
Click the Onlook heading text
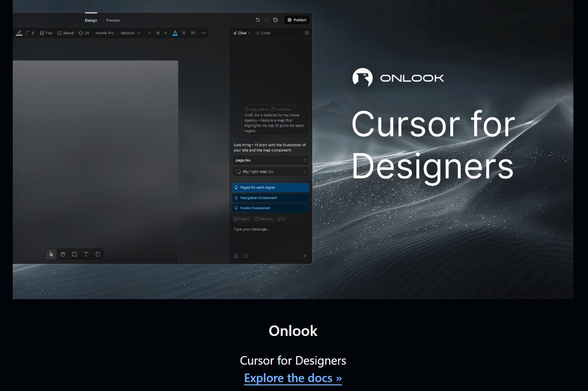293,331
